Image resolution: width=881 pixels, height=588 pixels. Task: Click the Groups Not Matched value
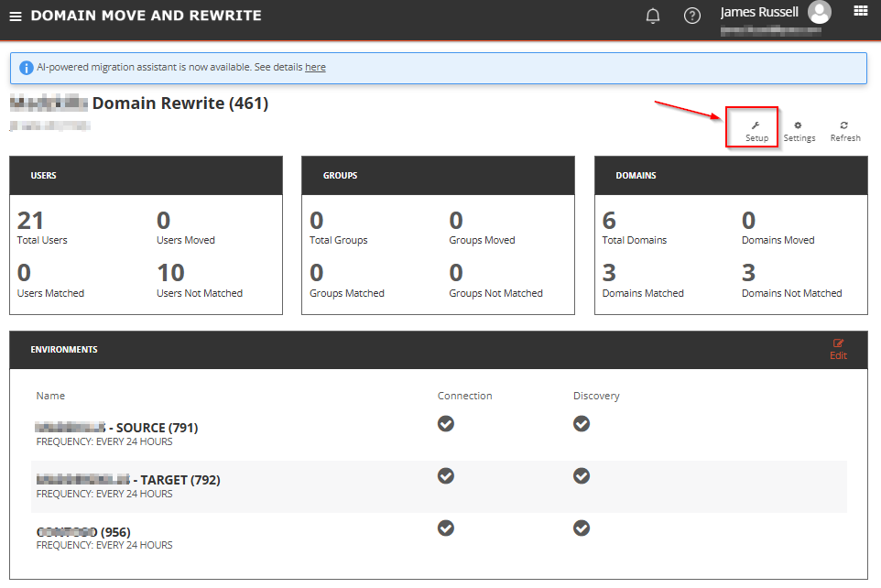[456, 273]
